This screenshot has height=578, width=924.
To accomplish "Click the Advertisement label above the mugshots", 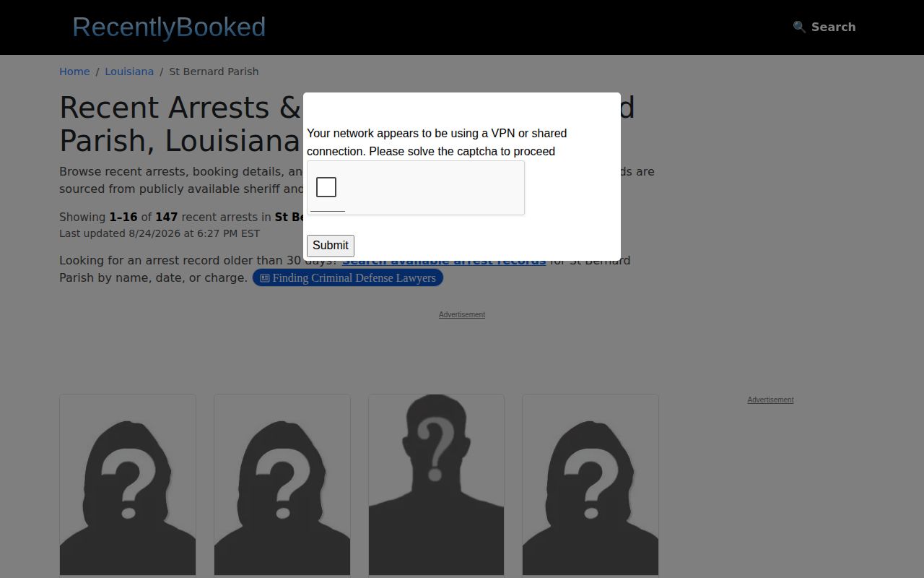I will pyautogui.click(x=462, y=314).
